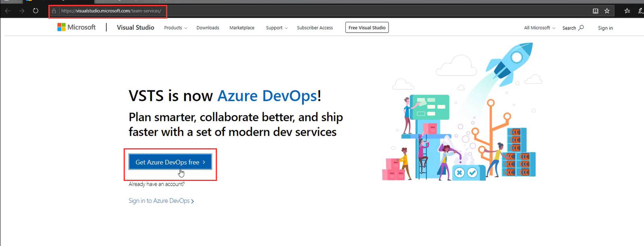Go to Marketplace in the navigation
644x246 pixels.
click(242, 28)
